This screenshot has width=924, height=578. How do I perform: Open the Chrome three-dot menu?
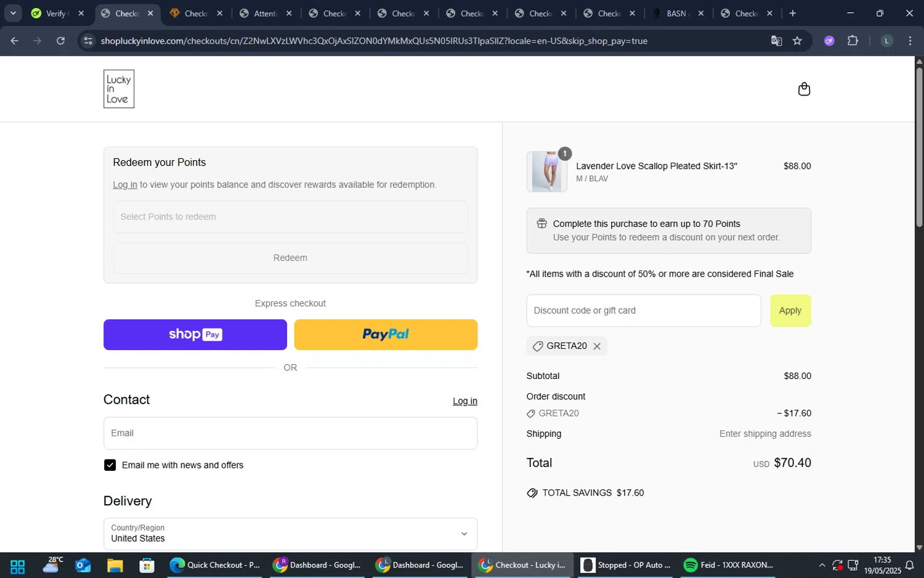(910, 41)
